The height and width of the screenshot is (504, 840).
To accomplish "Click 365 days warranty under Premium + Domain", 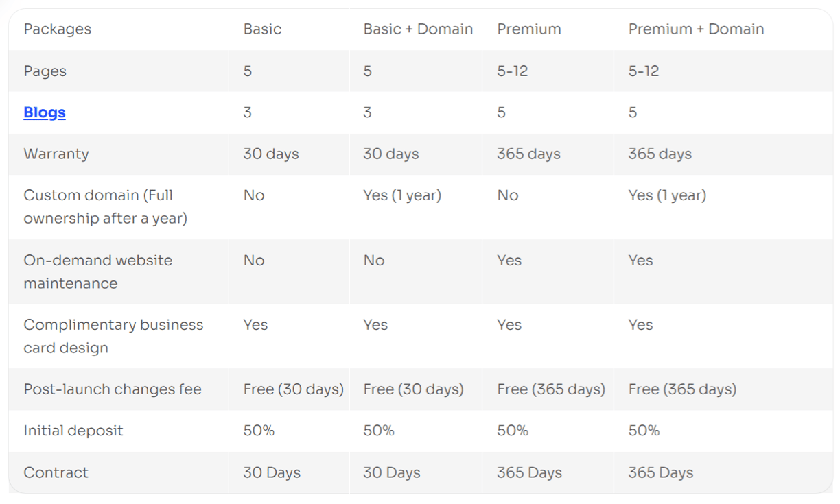I will click(660, 154).
